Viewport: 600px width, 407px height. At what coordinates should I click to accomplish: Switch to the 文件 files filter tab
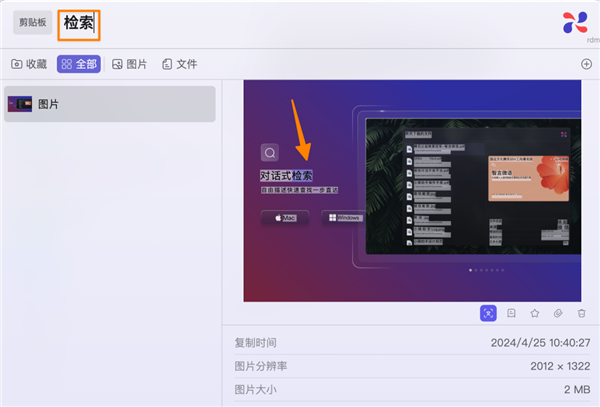(180, 64)
